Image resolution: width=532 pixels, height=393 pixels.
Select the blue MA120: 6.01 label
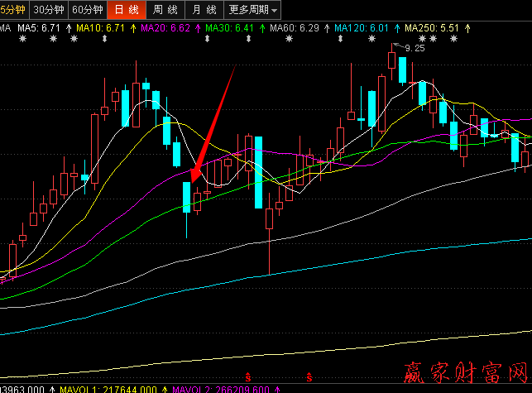[362, 28]
